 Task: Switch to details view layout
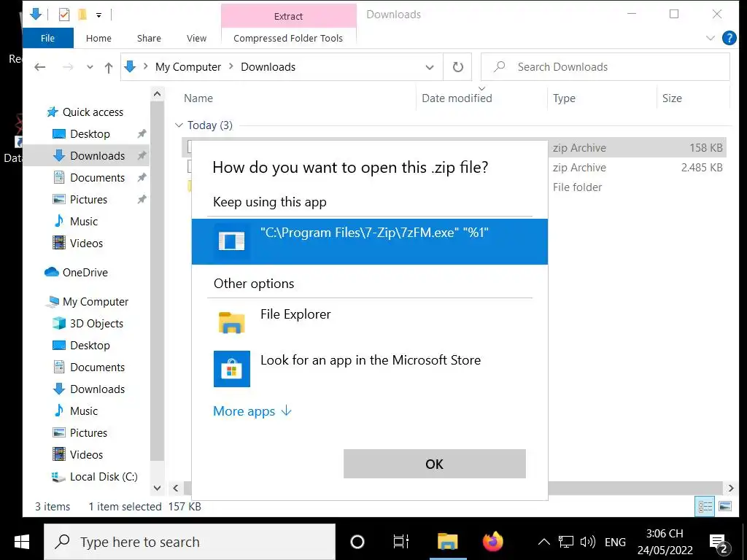coord(705,507)
